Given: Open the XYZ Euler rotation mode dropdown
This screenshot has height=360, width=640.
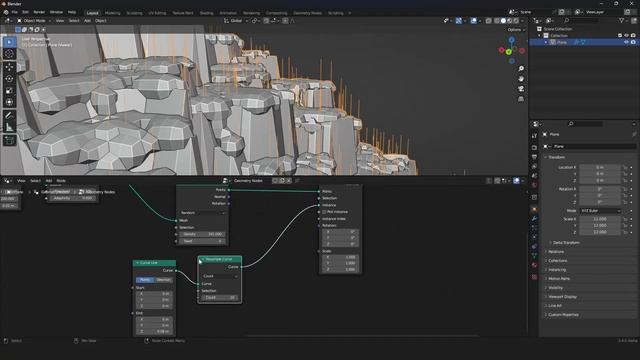Looking at the screenshot, I should click(x=600, y=211).
